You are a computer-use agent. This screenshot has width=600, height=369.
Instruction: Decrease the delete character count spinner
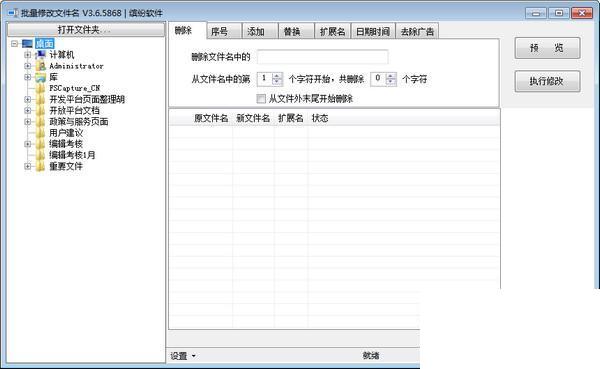tap(391, 82)
